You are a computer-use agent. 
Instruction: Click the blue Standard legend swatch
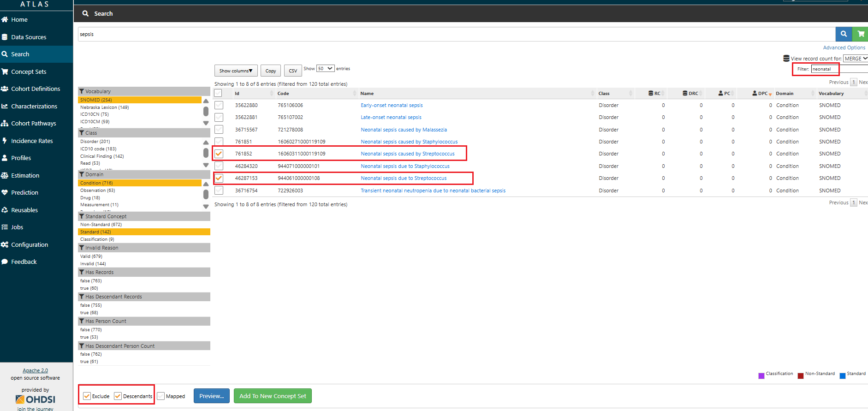(x=843, y=375)
